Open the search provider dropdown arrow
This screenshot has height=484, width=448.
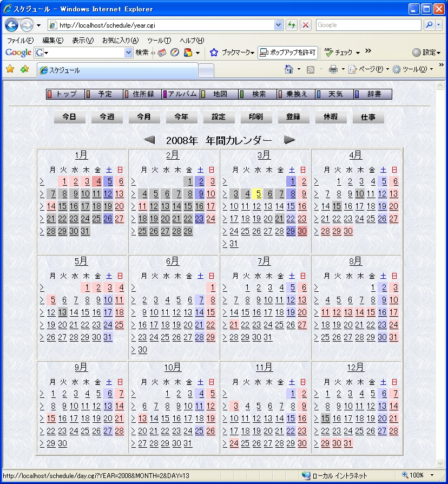tap(438, 25)
